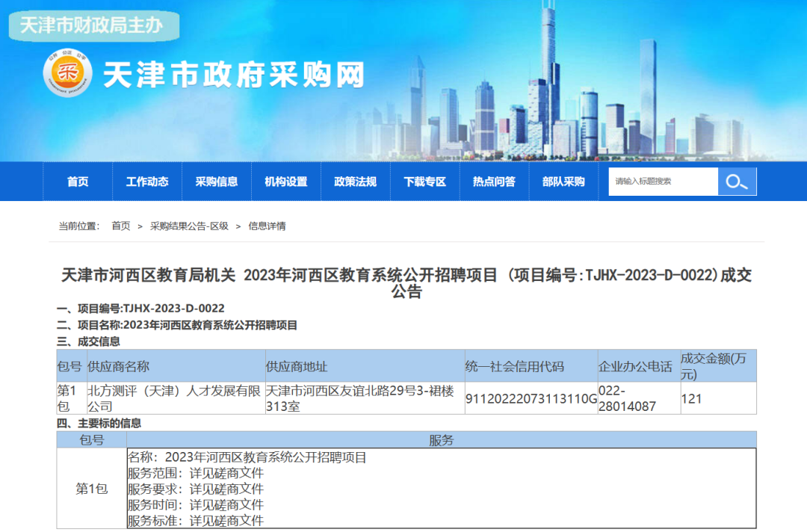Click the announcement headline with TJHX-2023-D-0022
807x532 pixels.
coord(406,283)
